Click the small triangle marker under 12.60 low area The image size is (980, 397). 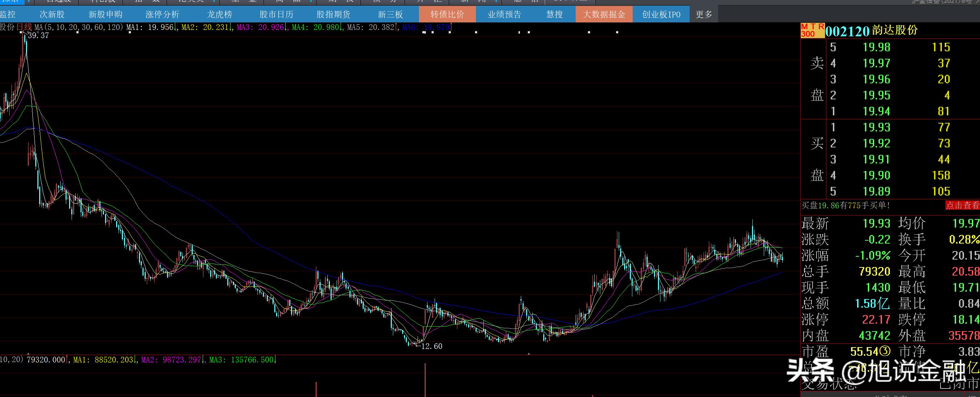pos(528,354)
